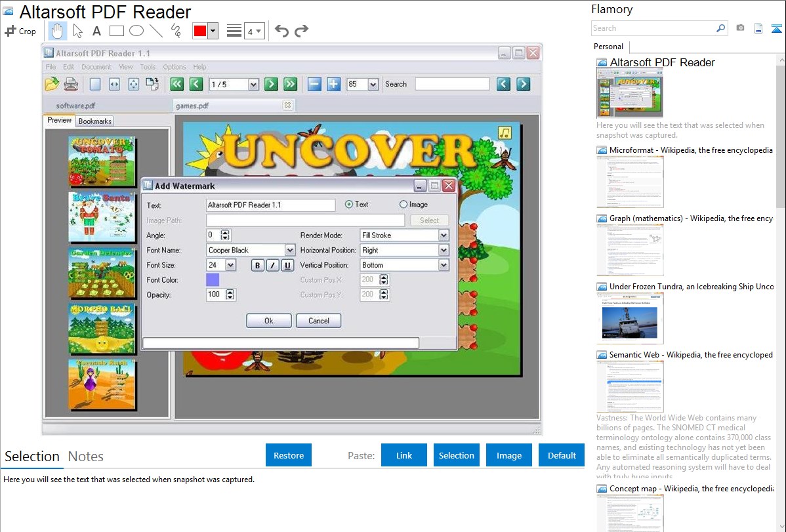Select the straight line tool
Viewport: 786px width, 532px height.
[156, 31]
